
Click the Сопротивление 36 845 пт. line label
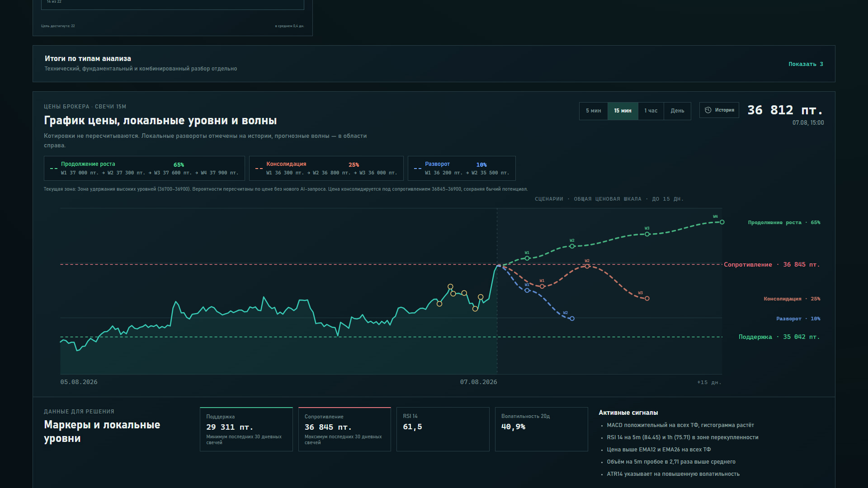[771, 265]
